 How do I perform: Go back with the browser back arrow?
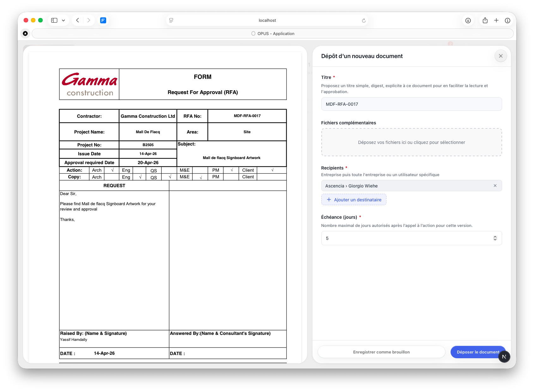[77, 20]
